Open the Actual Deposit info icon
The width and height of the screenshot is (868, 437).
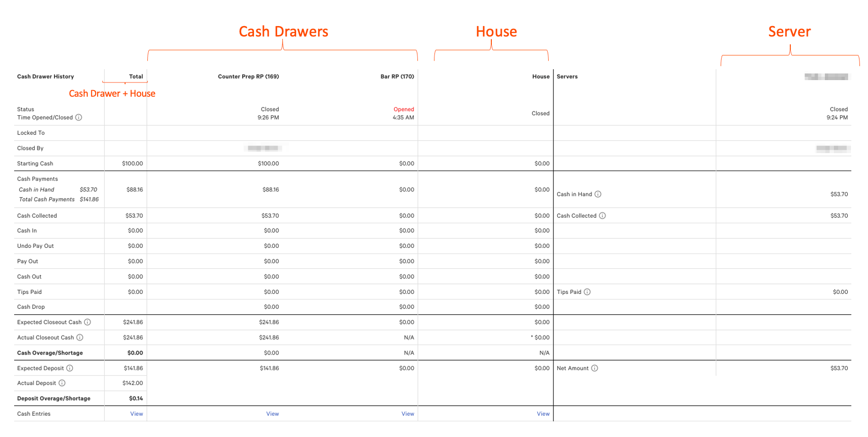pos(62,383)
